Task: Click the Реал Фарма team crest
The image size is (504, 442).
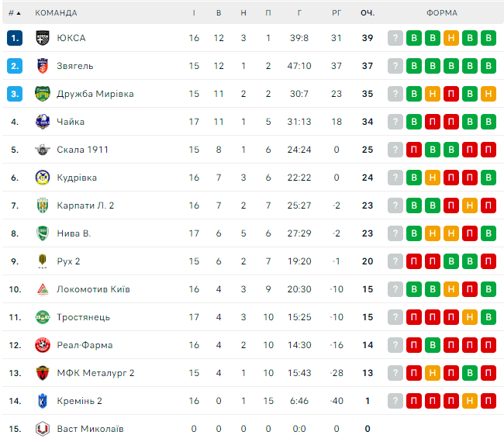Action: pos(43,345)
